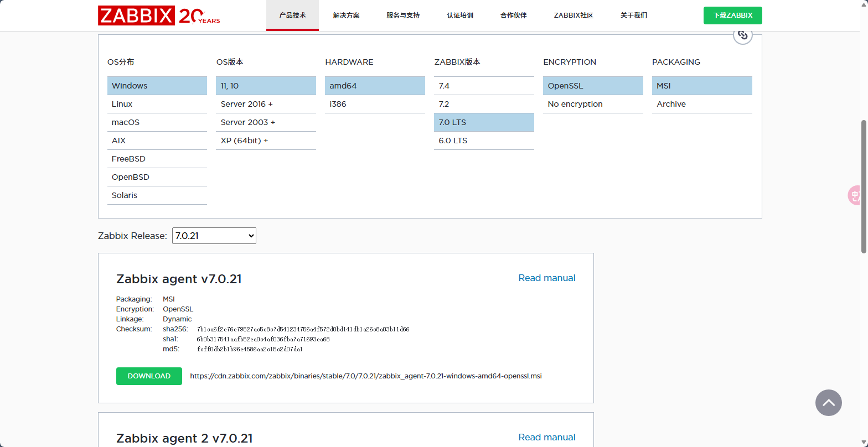The width and height of the screenshot is (868, 447).
Task: Click the scroll-to-top arrow button
Action: click(828, 403)
